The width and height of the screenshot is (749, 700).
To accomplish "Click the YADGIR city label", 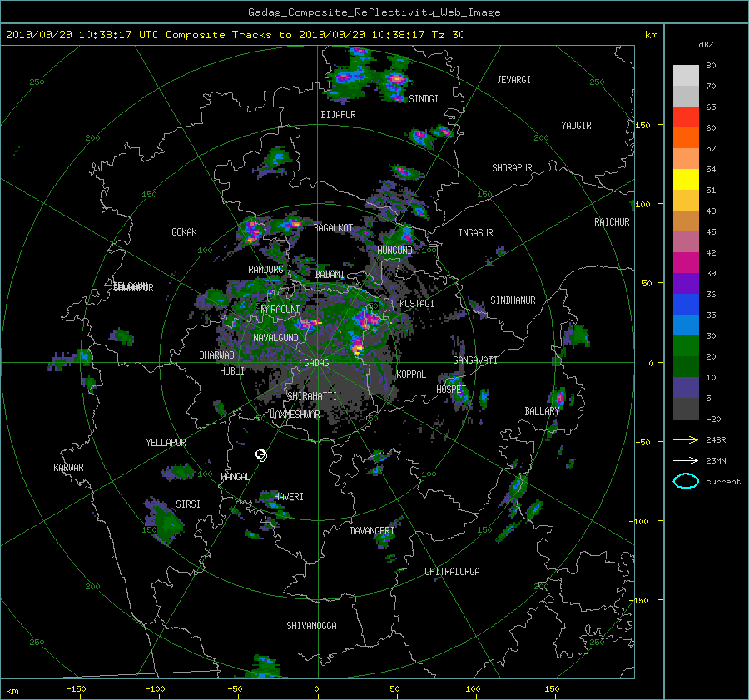I will coord(576,126).
